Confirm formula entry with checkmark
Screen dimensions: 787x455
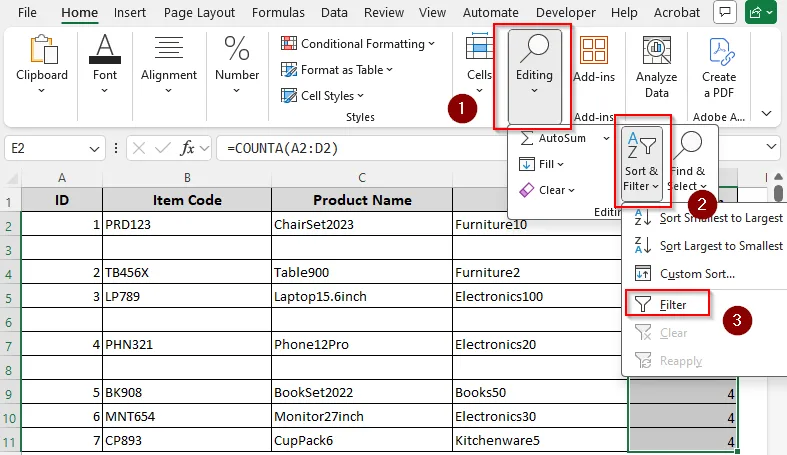[x=163, y=148]
